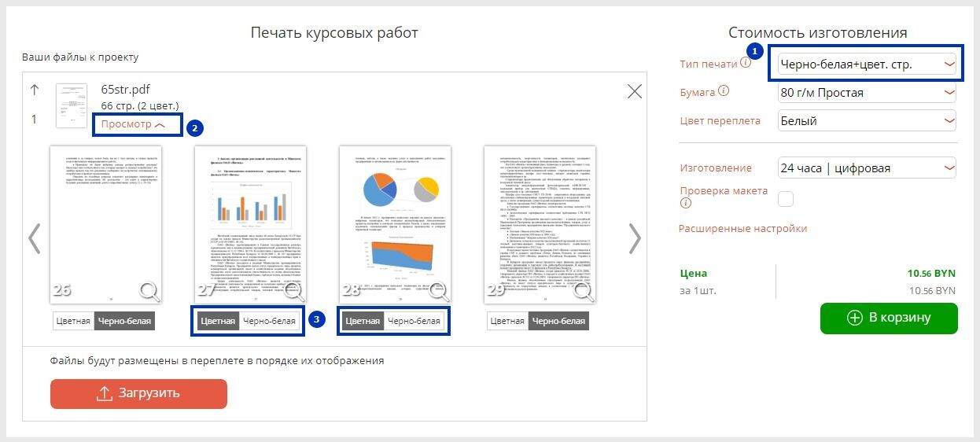This screenshot has width=980, height=442.
Task: Show info tooltip next to Тип печати
Action: coord(746,63)
